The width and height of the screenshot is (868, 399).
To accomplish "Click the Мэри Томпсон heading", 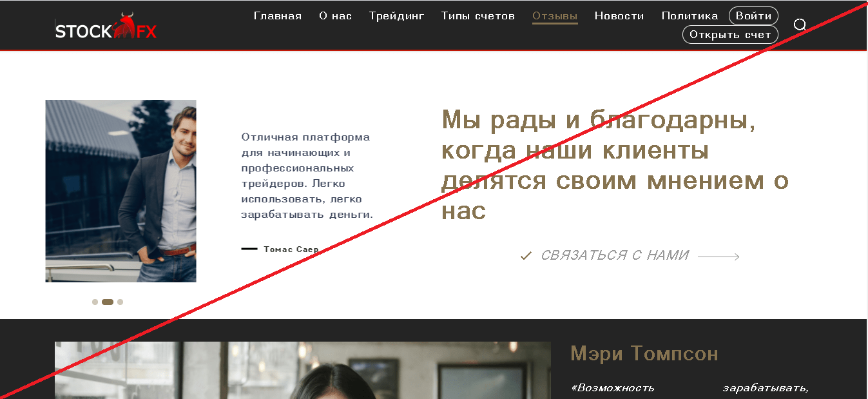I will point(644,354).
